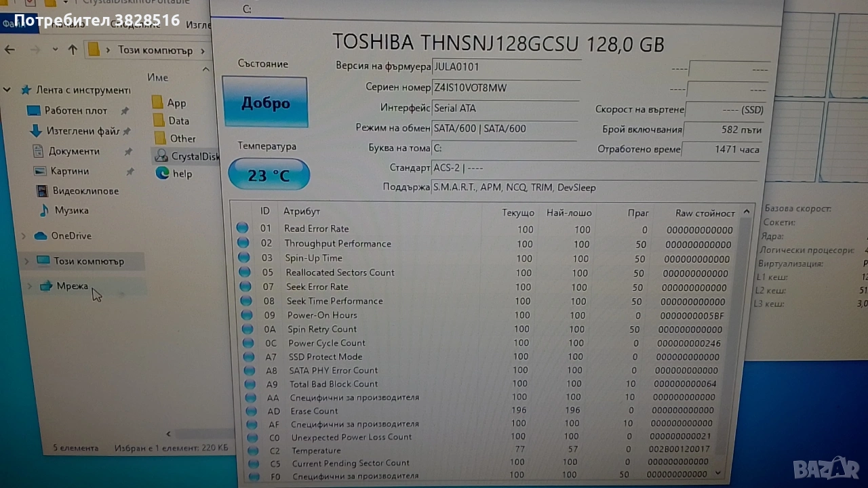This screenshot has width=868, height=488.
Task: Expand the OneDrive tree node
Action: pos(24,236)
